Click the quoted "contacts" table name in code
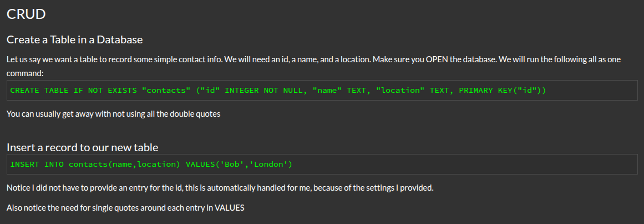Screen dimensions: 644x224 (x=165, y=90)
